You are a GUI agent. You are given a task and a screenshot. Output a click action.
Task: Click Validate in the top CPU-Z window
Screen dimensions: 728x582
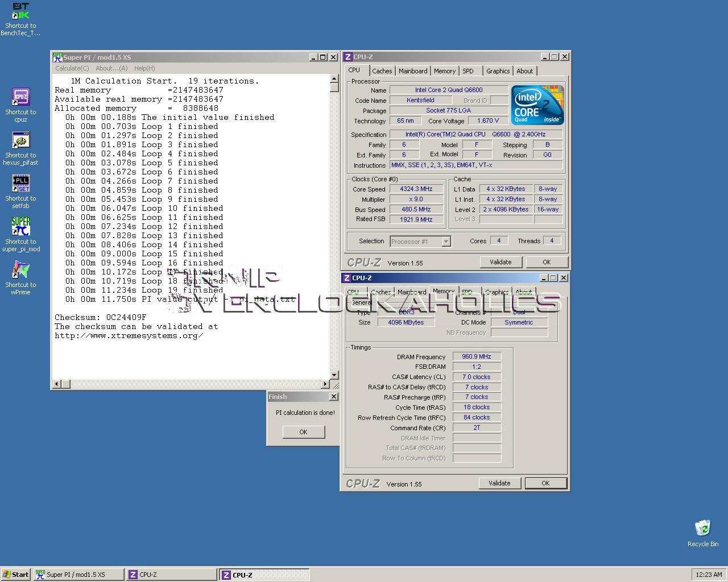[500, 262]
